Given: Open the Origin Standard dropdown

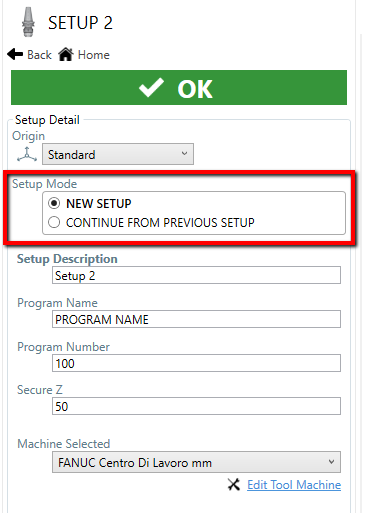Looking at the screenshot, I should pyautogui.click(x=118, y=154).
